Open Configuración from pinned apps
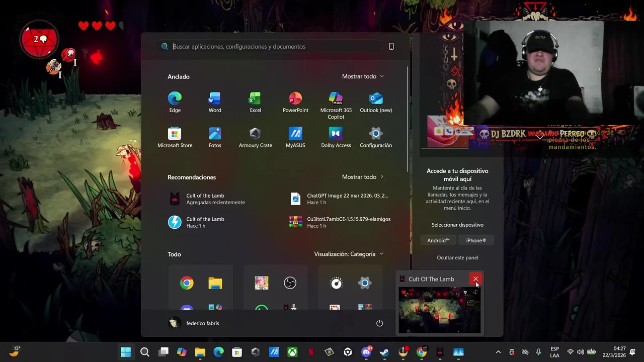Image resolution: width=644 pixels, height=362 pixels. [x=376, y=138]
